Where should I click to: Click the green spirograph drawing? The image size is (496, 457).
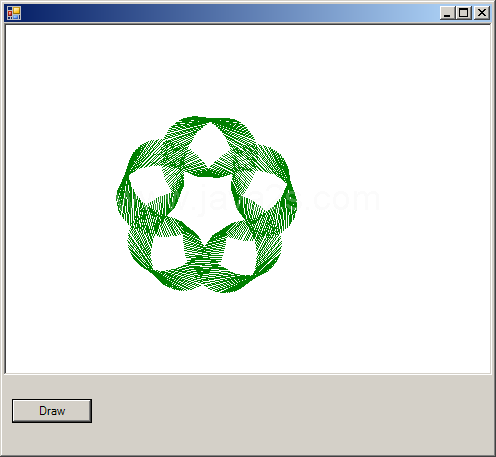tap(206, 205)
